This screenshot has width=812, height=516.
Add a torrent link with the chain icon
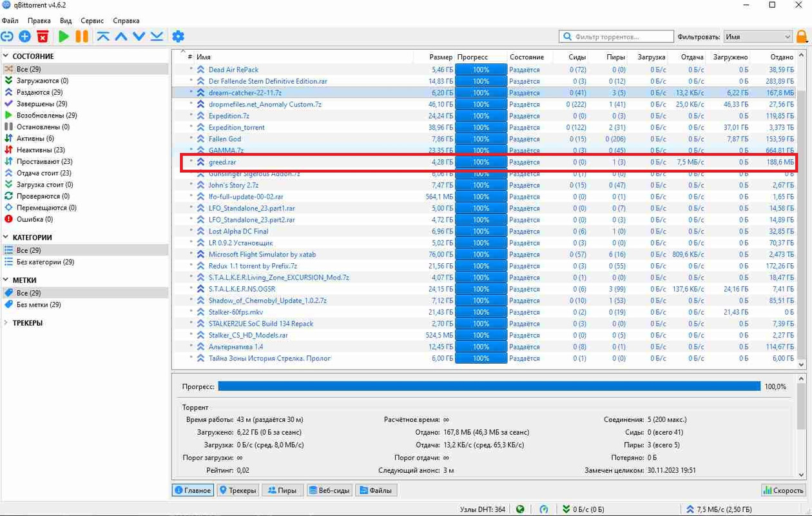pos(7,37)
